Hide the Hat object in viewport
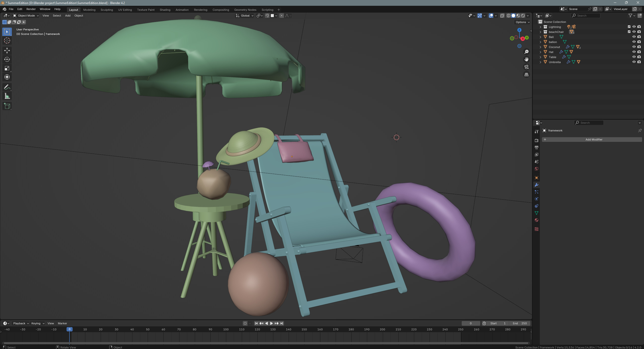This screenshot has height=349, width=644. click(x=634, y=52)
